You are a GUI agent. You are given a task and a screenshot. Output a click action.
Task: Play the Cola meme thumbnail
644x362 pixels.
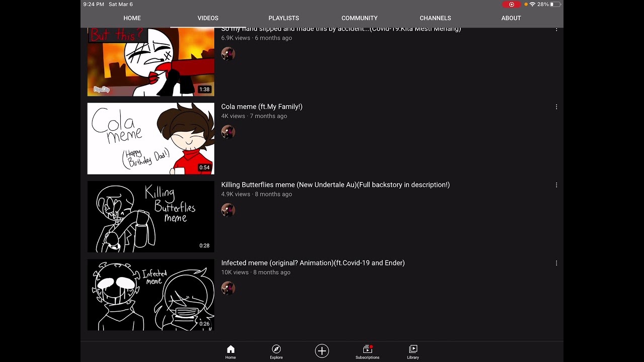click(151, 139)
